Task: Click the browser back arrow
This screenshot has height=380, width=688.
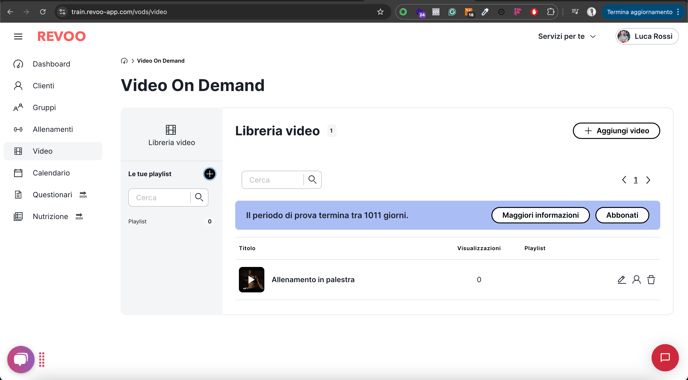Action: pyautogui.click(x=10, y=12)
